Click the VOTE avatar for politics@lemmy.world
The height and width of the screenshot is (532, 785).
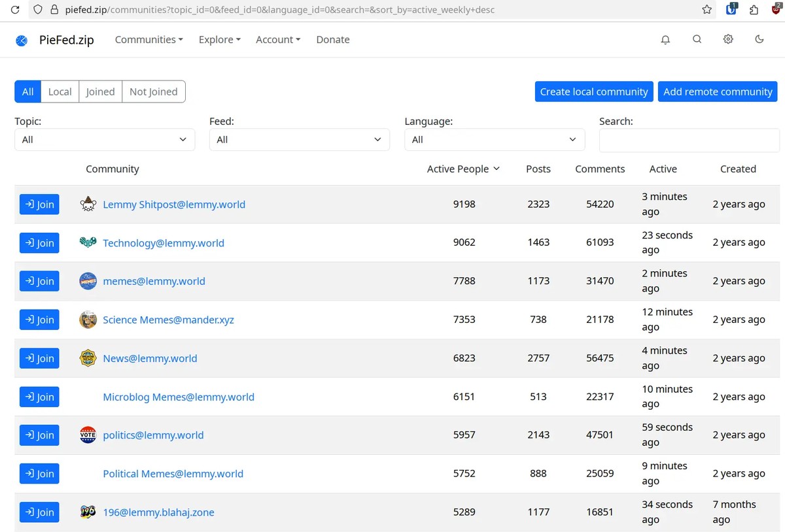click(x=88, y=435)
